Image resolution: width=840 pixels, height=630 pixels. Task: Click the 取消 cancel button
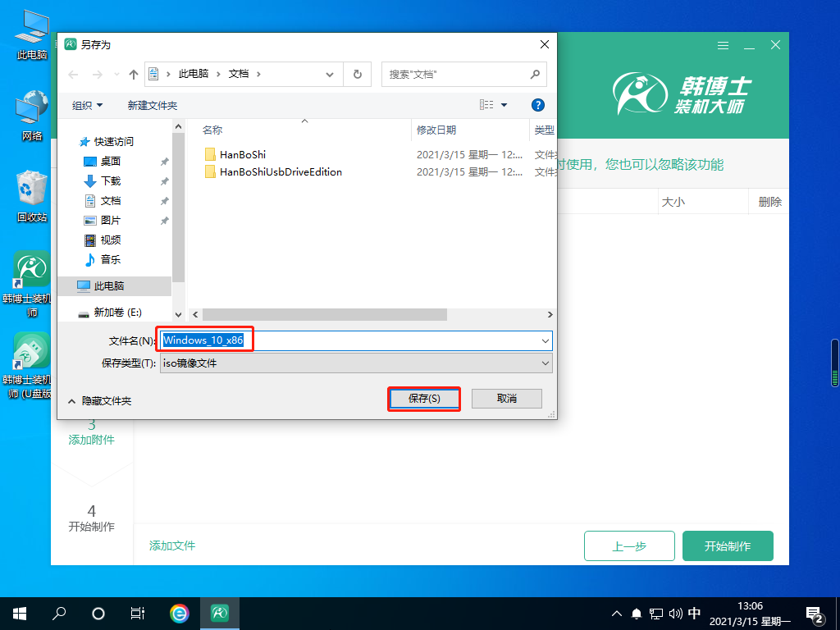(x=506, y=399)
